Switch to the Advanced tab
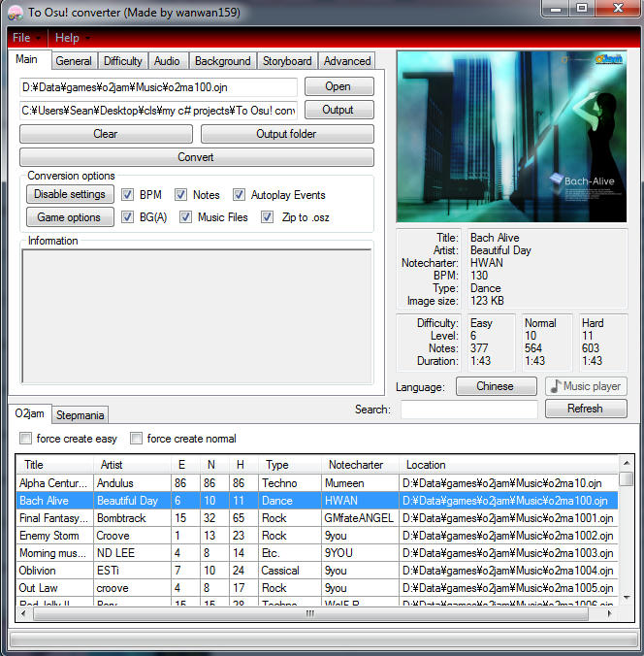This screenshot has height=656, width=644. coord(347,61)
